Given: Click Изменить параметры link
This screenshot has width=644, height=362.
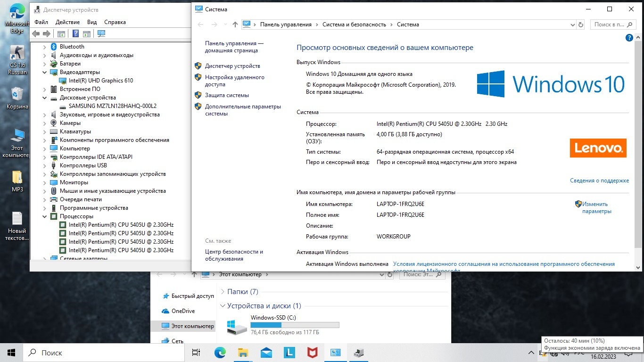Looking at the screenshot, I should tap(597, 208).
